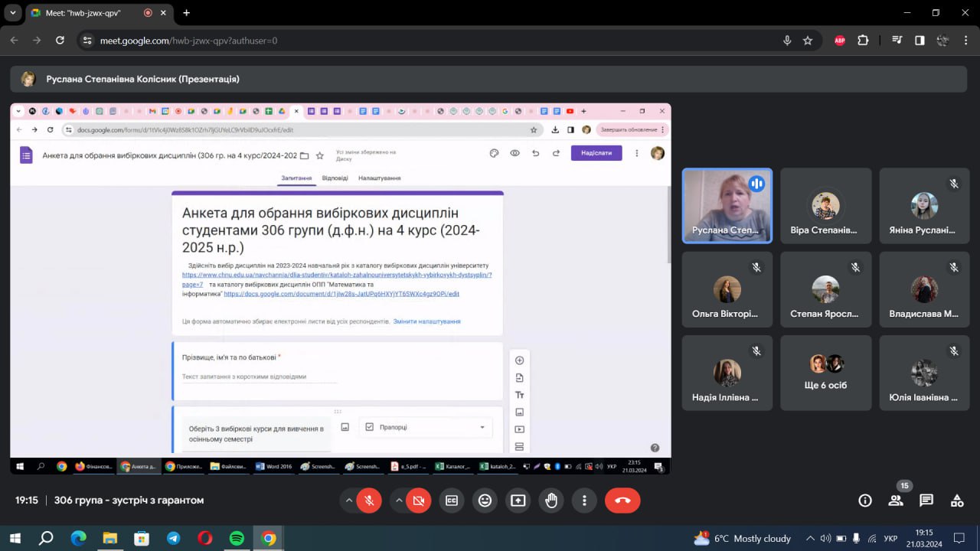Click Надіслати button in presented Forms
980x551 pixels.
pyautogui.click(x=596, y=153)
